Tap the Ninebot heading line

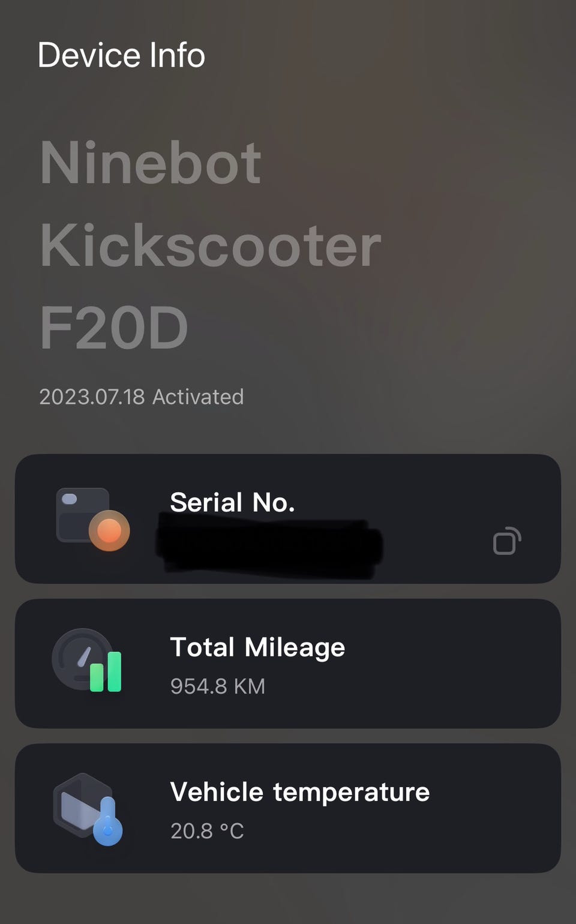click(150, 163)
